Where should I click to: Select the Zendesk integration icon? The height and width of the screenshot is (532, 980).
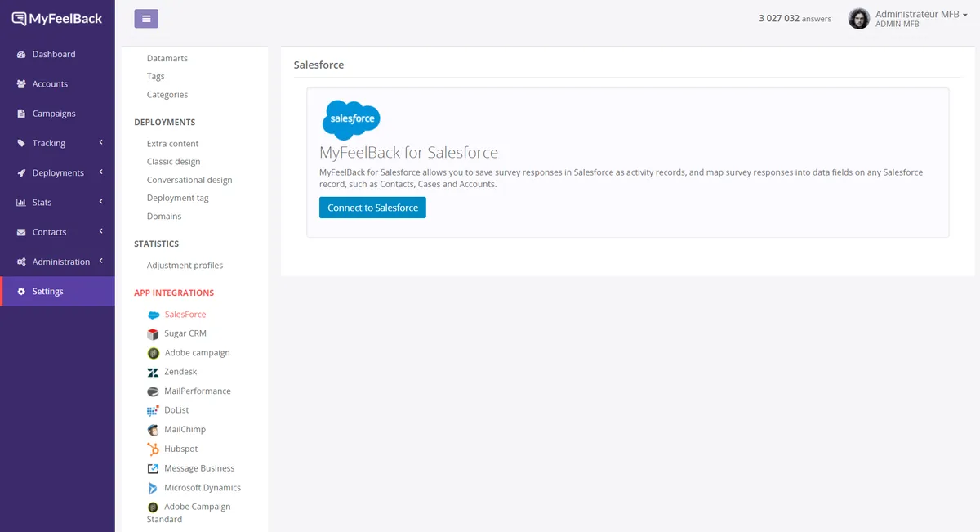tap(153, 372)
